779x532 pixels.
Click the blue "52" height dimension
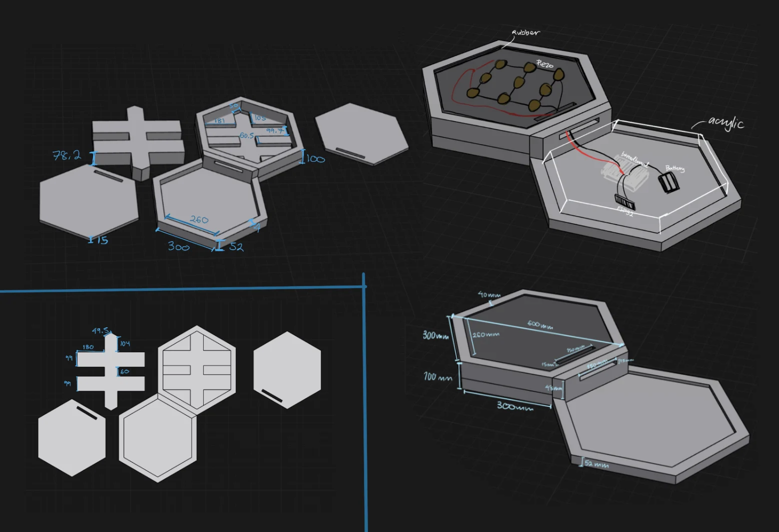coord(236,246)
